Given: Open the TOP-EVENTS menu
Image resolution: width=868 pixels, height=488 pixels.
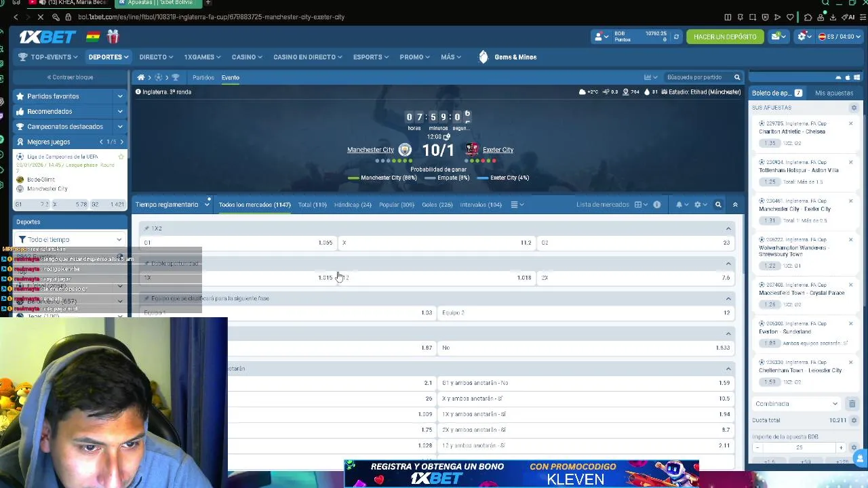Looking at the screenshot, I should (47, 57).
